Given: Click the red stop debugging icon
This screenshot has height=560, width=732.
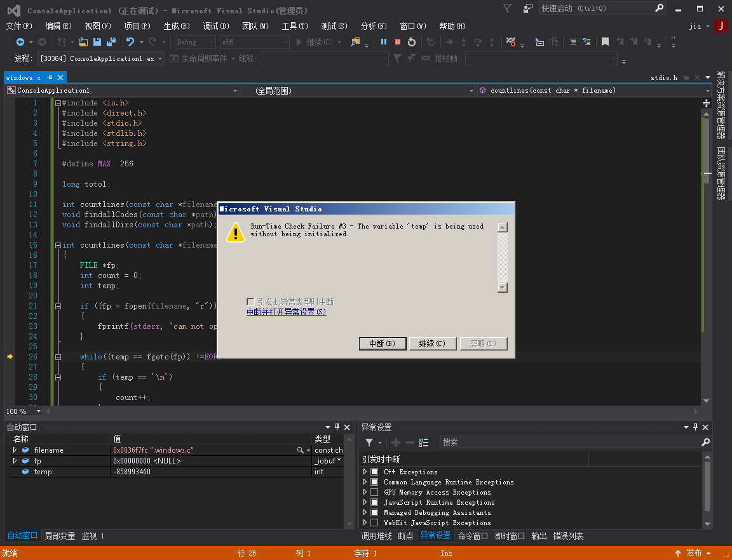Looking at the screenshot, I should (398, 42).
